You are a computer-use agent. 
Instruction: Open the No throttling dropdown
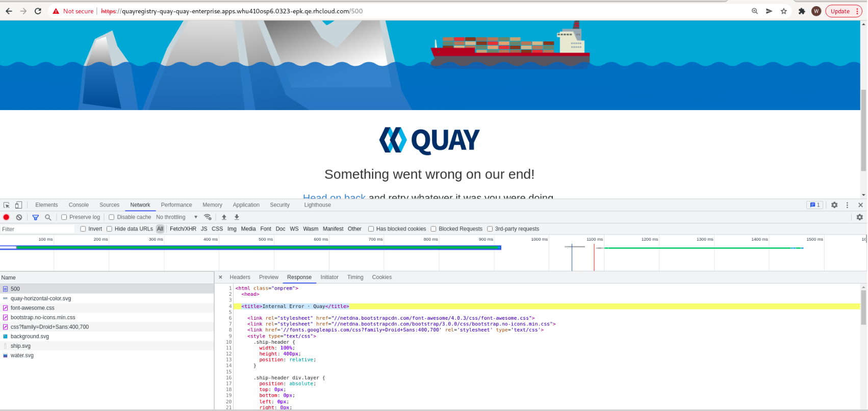[x=176, y=217]
